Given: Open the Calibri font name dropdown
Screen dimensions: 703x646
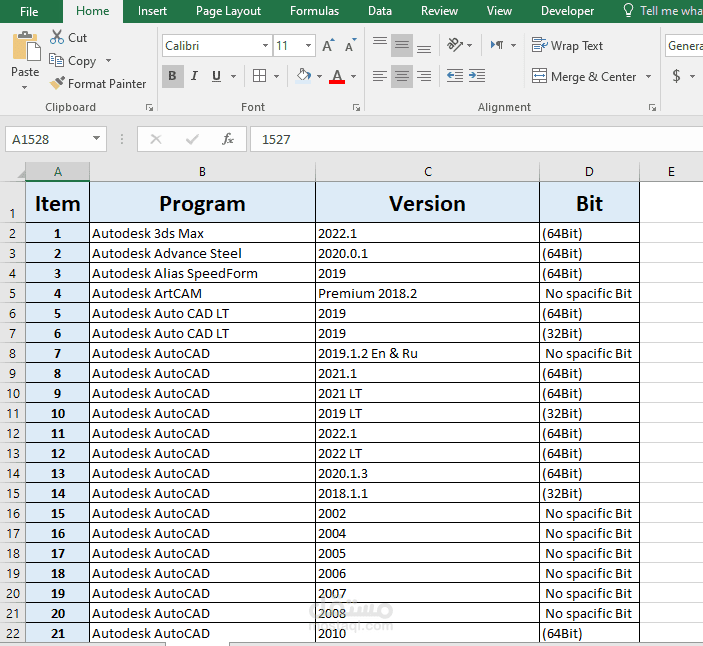Looking at the screenshot, I should point(265,45).
